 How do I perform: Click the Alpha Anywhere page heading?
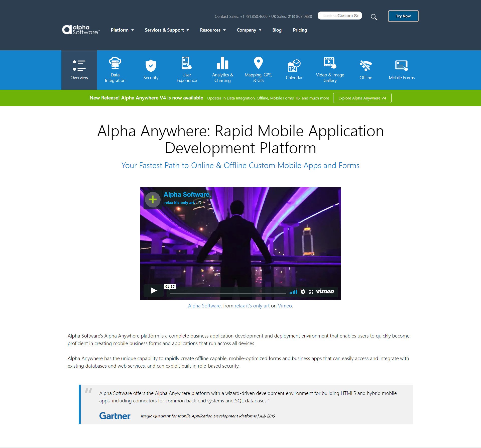(x=241, y=139)
